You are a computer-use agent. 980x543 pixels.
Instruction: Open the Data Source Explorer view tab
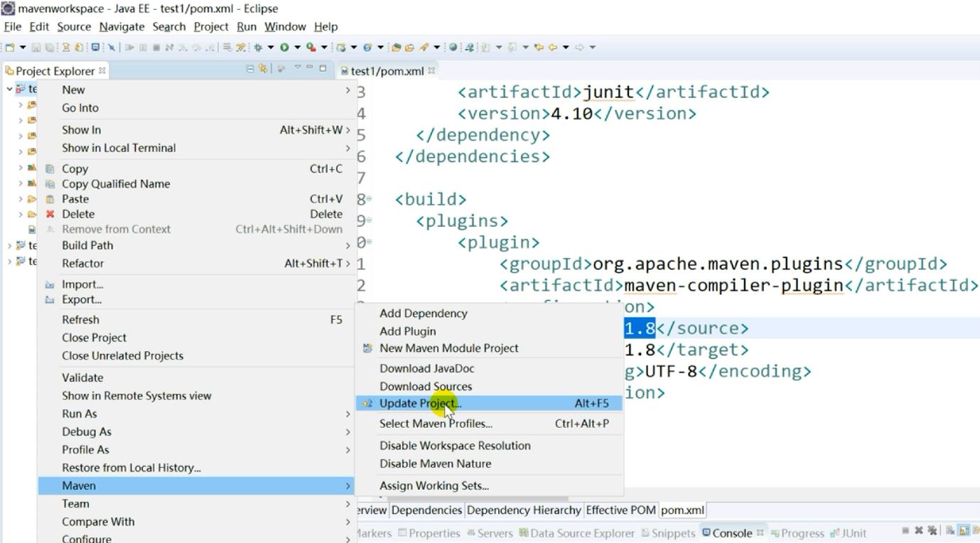(x=577, y=533)
